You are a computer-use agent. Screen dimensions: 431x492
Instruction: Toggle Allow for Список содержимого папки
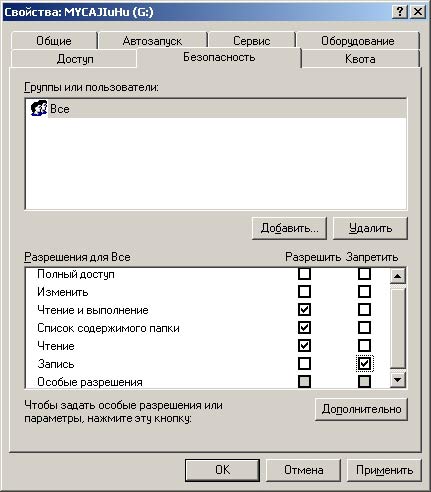(304, 328)
